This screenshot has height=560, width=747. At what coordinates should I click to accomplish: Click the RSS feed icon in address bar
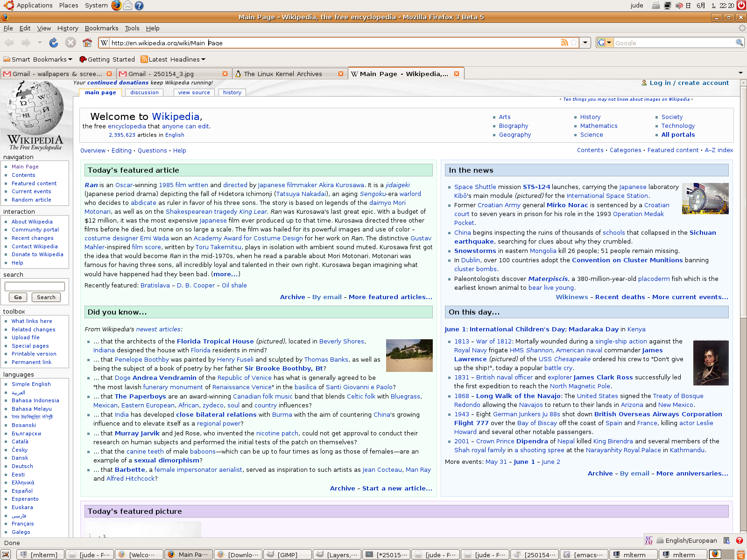[564, 42]
